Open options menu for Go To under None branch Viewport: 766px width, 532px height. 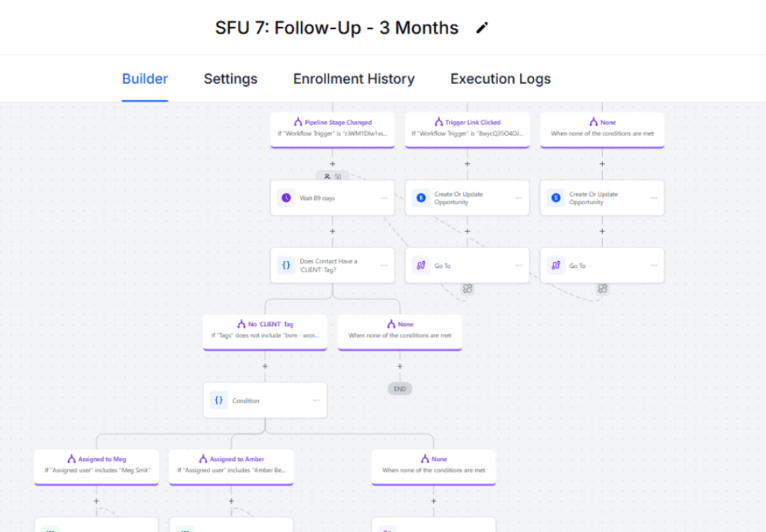coord(654,266)
